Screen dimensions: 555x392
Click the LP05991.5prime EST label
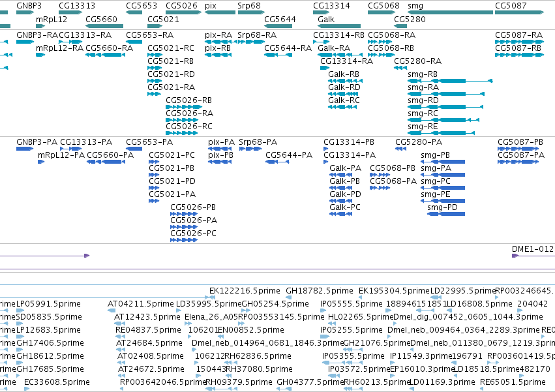click(x=48, y=304)
